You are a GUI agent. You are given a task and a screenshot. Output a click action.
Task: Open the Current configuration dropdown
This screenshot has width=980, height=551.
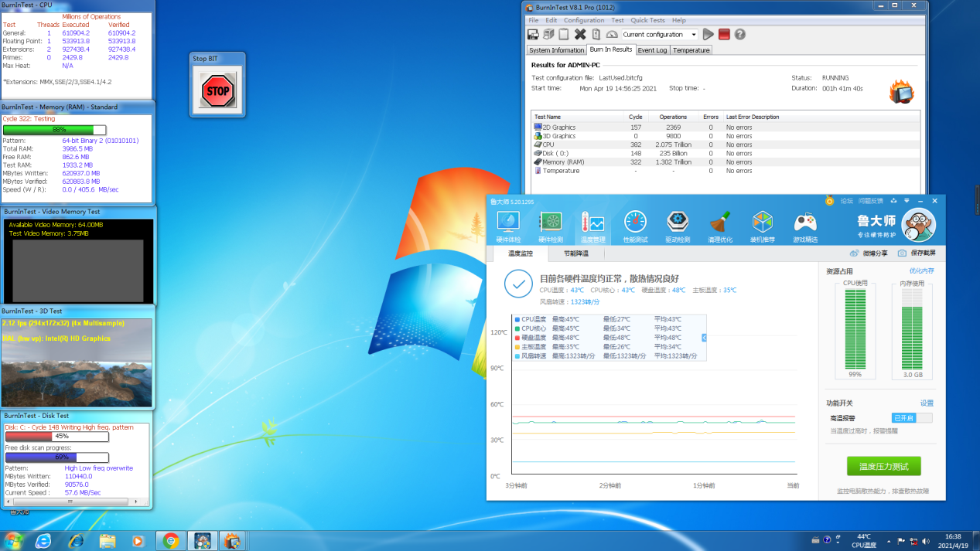pyautogui.click(x=693, y=35)
